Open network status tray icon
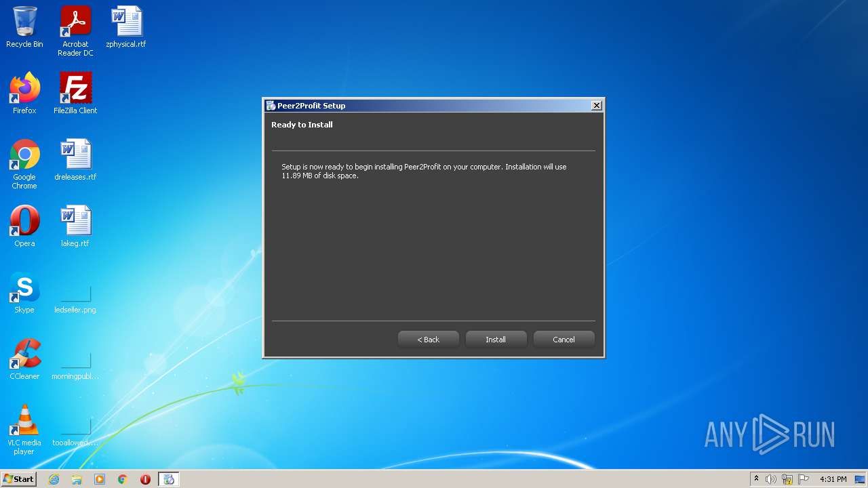 tap(787, 479)
